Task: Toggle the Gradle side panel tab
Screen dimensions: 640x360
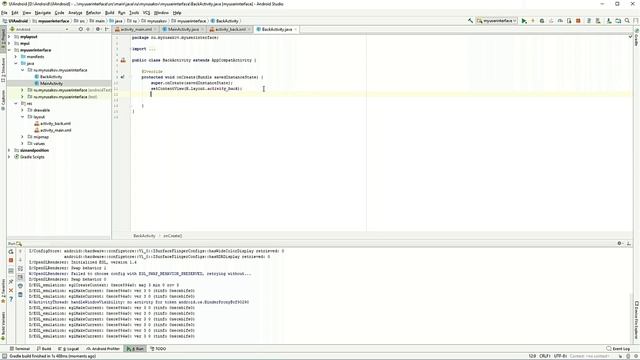Action: click(636, 37)
